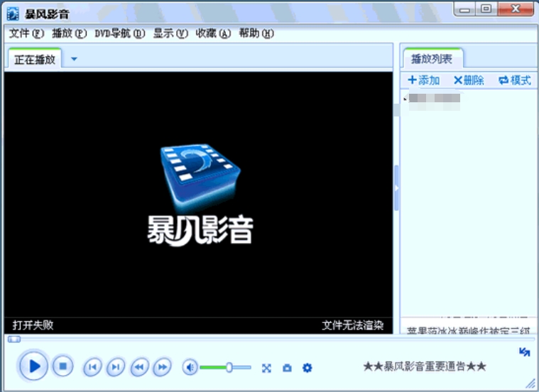Click the news text at playlist bottom

[468, 330]
